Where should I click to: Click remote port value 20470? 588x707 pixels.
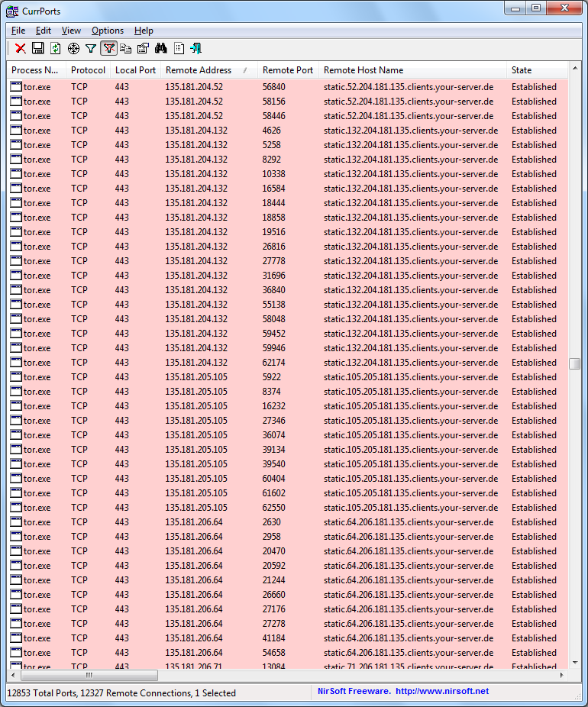tap(273, 551)
